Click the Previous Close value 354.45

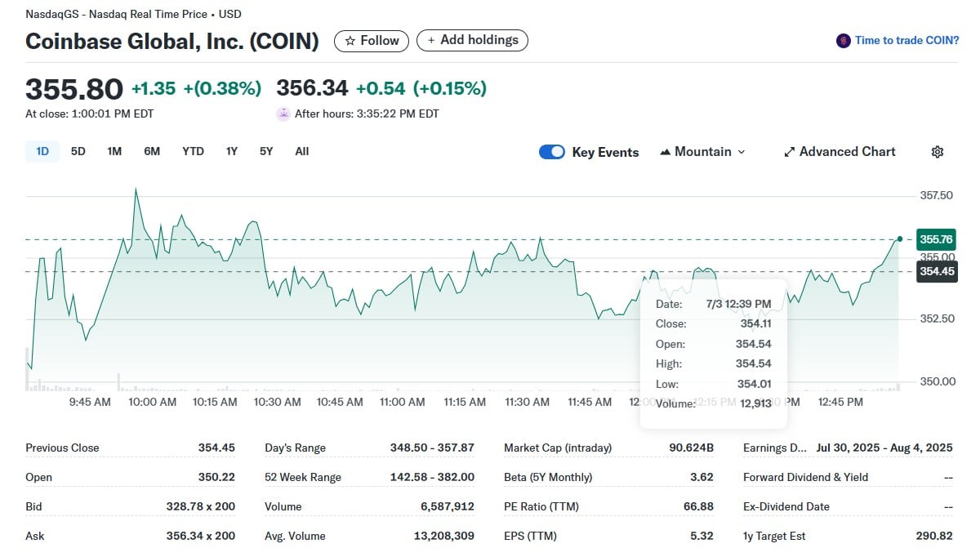(x=216, y=448)
